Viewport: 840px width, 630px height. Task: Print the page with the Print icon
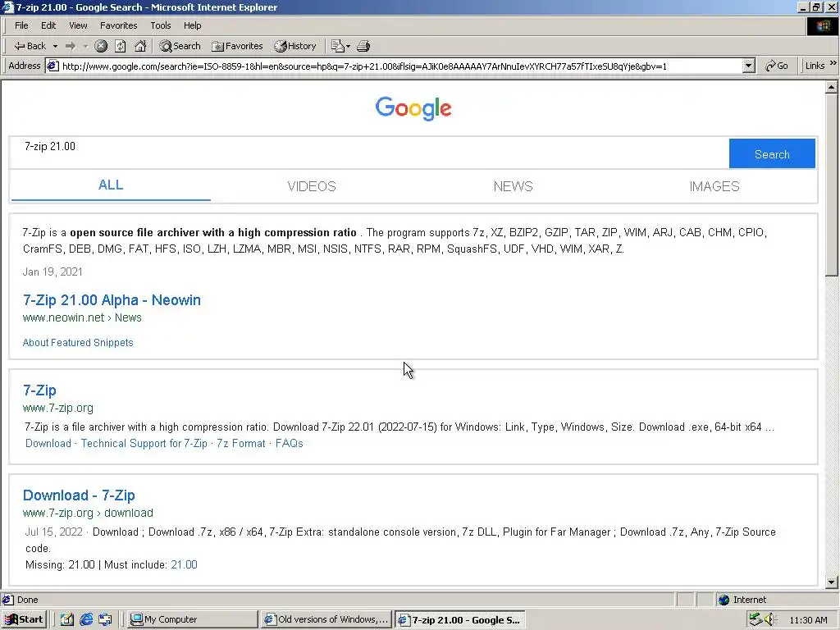click(x=363, y=46)
